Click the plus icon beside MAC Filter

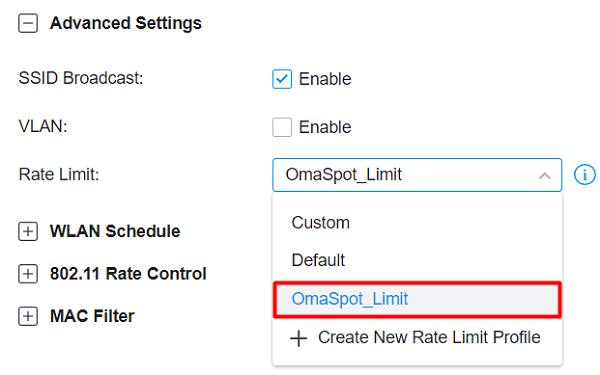coord(28,316)
